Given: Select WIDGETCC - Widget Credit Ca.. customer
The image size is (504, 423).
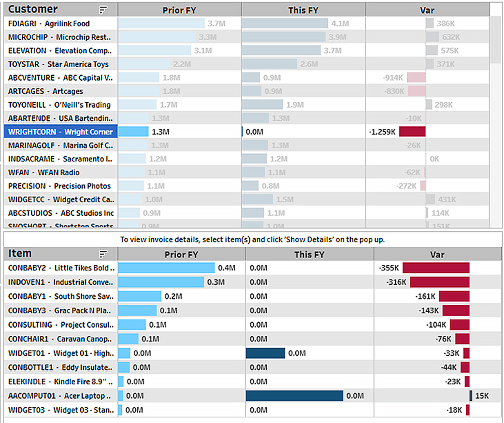Looking at the screenshot, I should tap(61, 199).
